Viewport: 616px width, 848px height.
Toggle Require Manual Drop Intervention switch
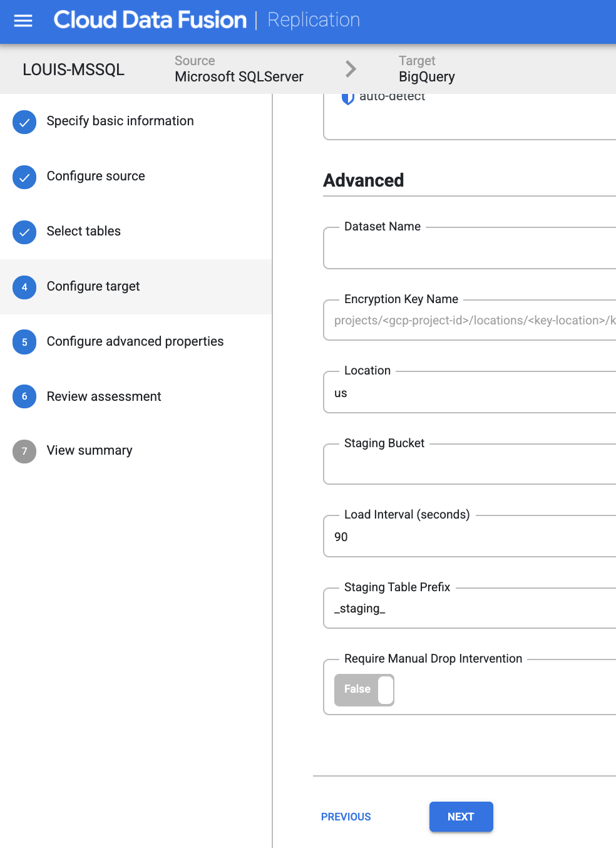[364, 690]
